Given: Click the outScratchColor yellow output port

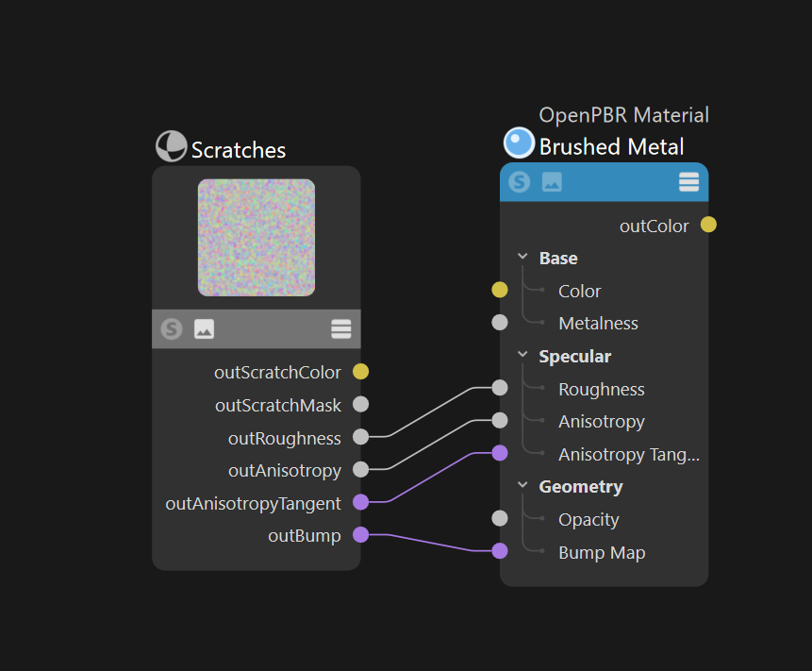Looking at the screenshot, I should tap(360, 372).
